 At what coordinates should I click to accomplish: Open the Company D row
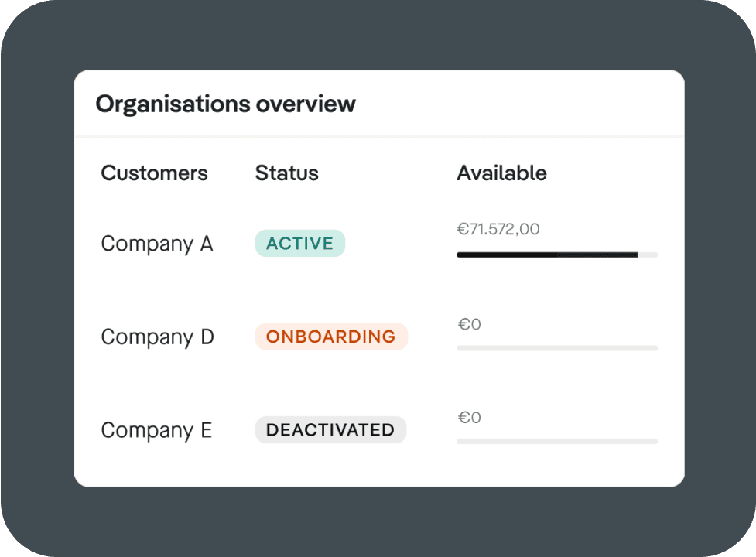click(379, 337)
